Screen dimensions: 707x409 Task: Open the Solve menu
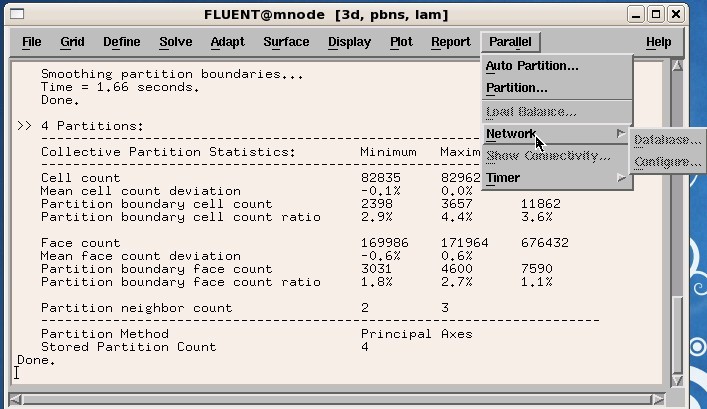176,42
